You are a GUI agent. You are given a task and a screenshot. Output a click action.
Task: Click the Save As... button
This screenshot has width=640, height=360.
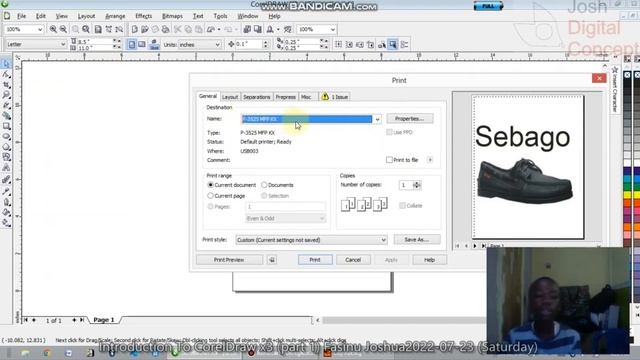[417, 240]
